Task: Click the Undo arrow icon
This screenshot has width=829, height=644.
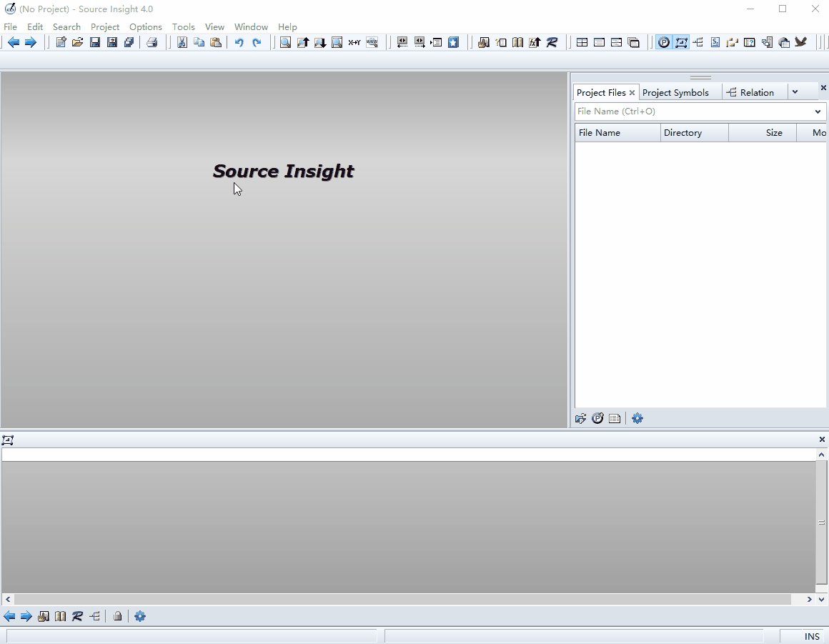Action: point(239,42)
